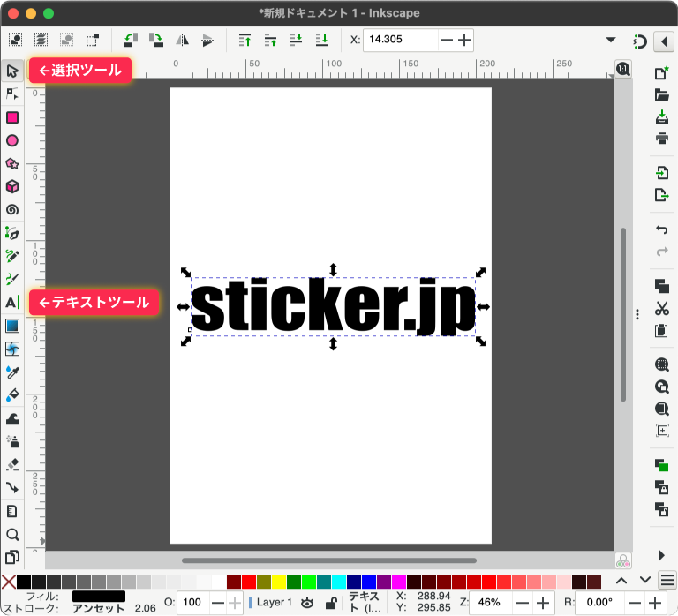Open document folder icon

click(x=661, y=94)
